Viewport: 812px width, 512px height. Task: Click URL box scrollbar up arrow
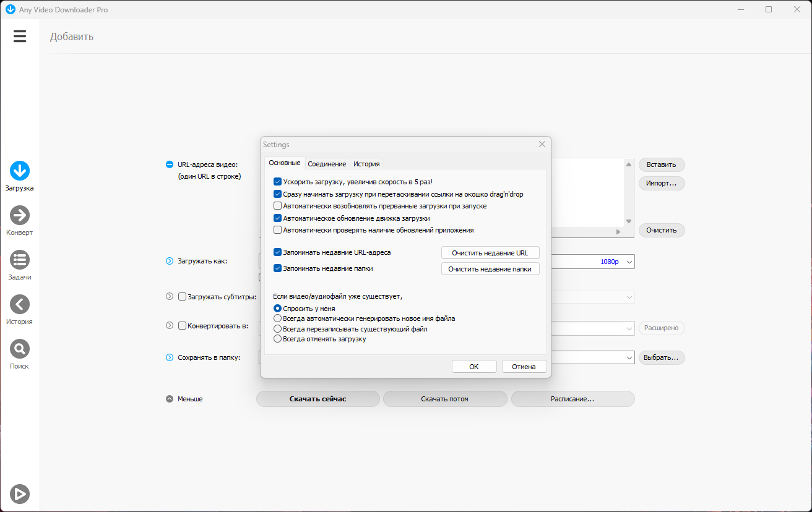click(629, 164)
